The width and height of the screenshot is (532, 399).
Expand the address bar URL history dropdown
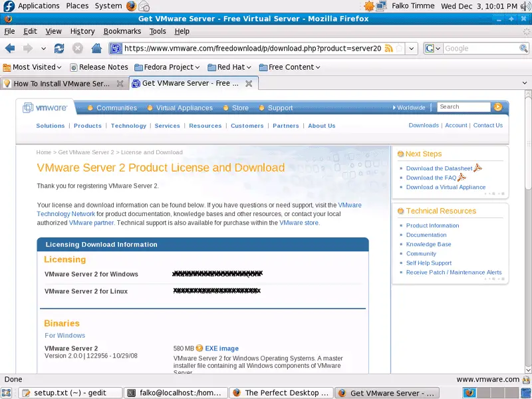coord(411,49)
